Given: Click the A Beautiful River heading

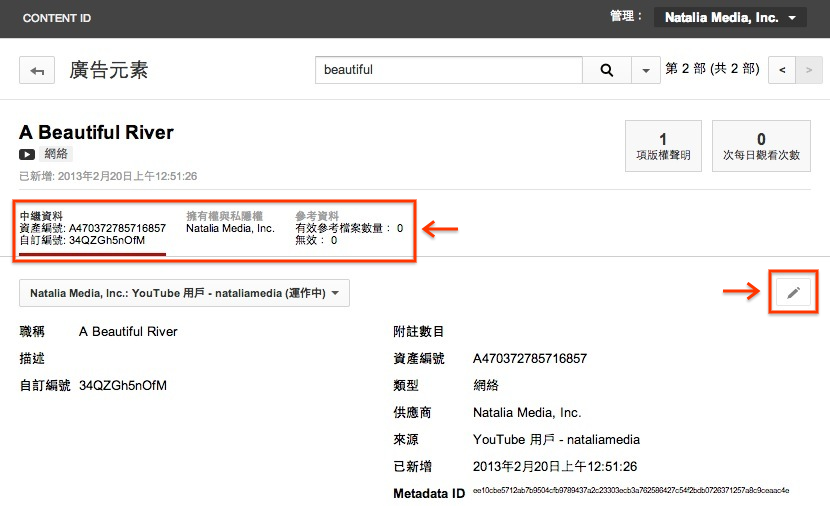Looking at the screenshot, I should click(x=96, y=132).
